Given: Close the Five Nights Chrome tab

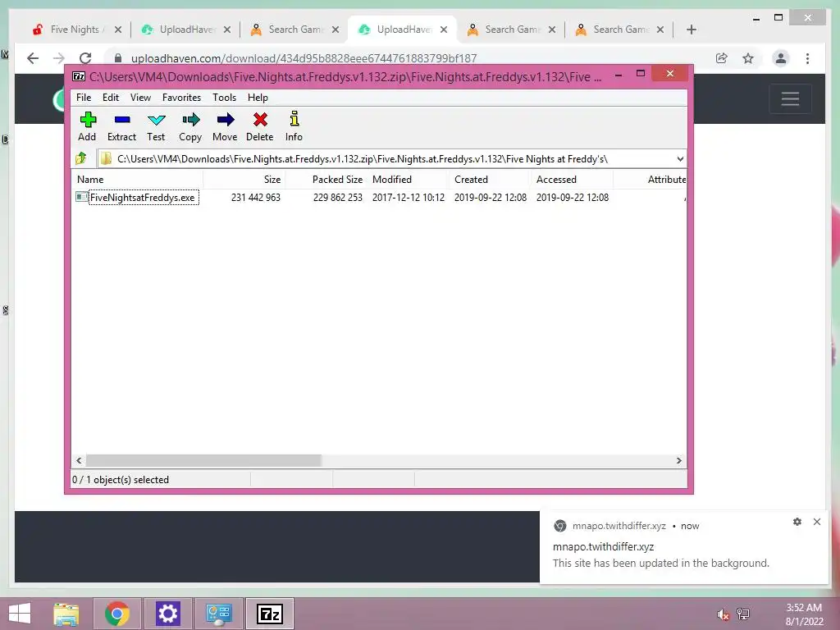Looking at the screenshot, I should coord(118,30).
